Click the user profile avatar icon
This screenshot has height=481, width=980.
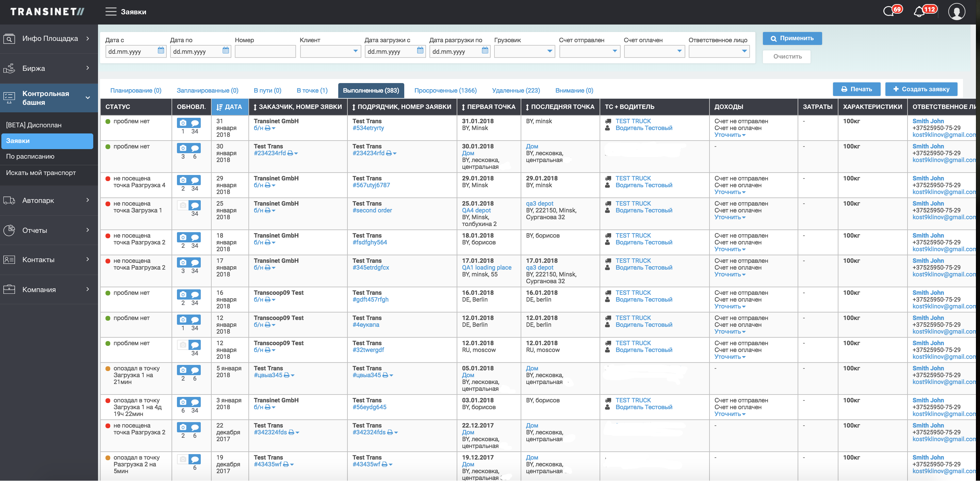(957, 12)
